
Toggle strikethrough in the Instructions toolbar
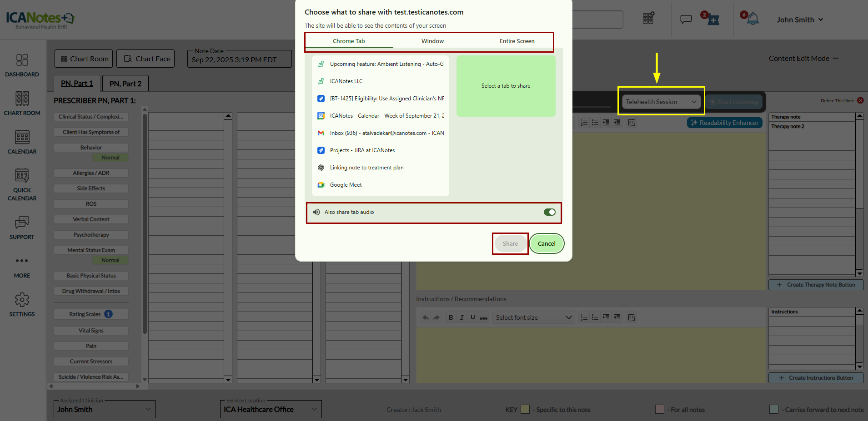click(484, 317)
